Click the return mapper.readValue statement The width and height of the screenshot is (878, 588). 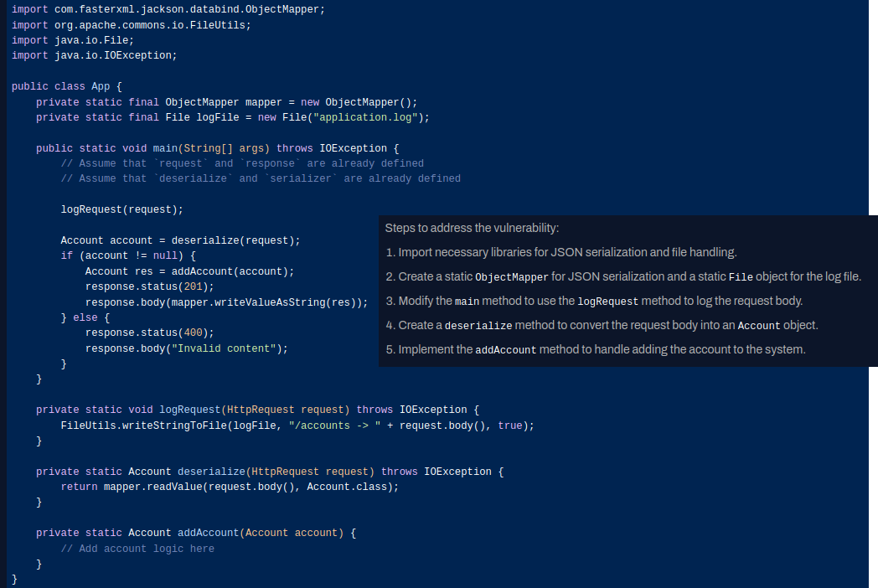(x=230, y=487)
